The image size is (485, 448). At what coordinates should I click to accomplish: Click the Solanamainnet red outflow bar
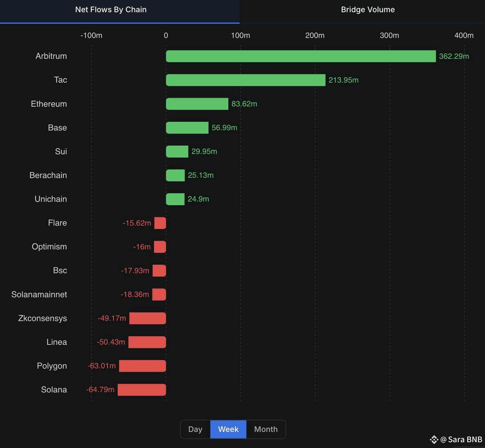[159, 294]
